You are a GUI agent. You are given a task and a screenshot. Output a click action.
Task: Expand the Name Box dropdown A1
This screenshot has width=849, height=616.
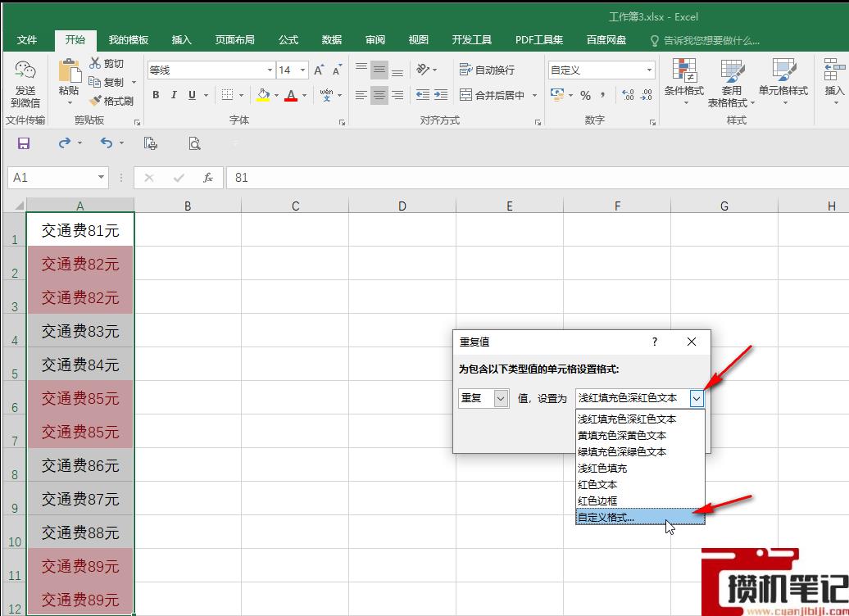(x=101, y=178)
